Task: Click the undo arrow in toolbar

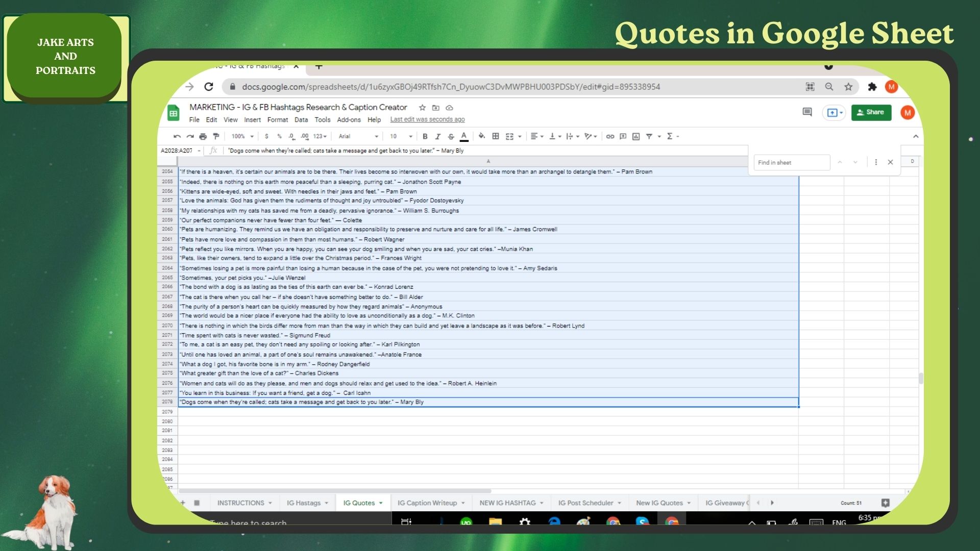Action: pos(177,137)
